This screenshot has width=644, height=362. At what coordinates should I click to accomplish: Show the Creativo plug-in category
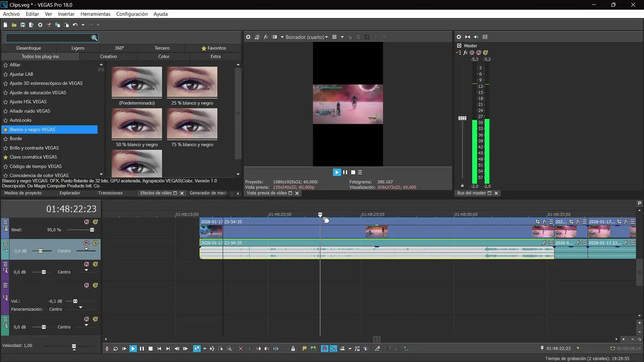click(x=108, y=56)
